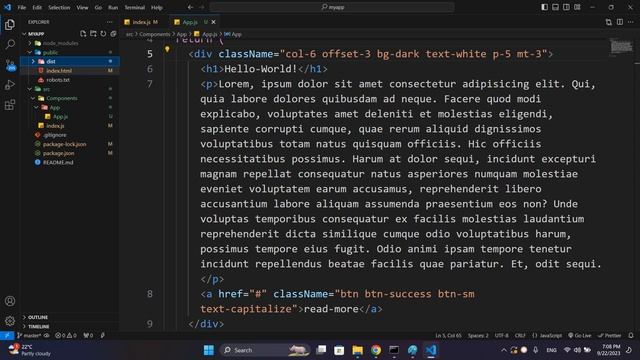The height and width of the screenshot is (360, 640).
Task: Customize layout icon in title bar
Action: tap(577, 7)
